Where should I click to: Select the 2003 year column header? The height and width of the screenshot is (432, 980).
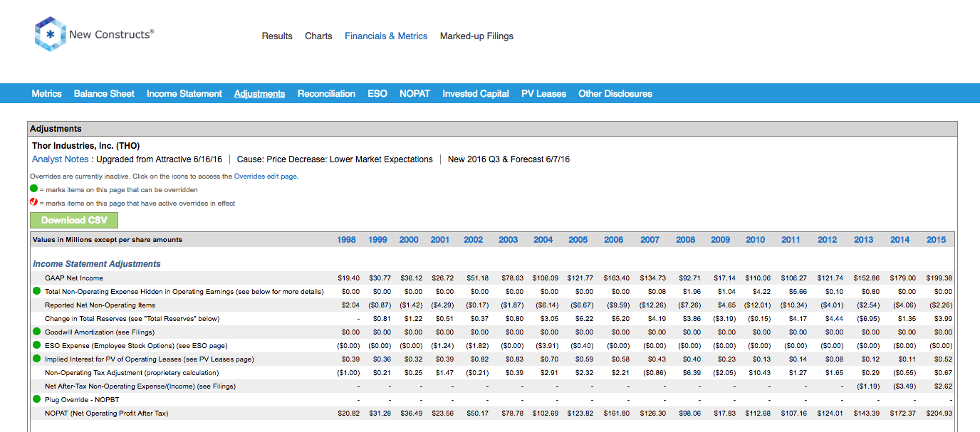[x=509, y=240]
